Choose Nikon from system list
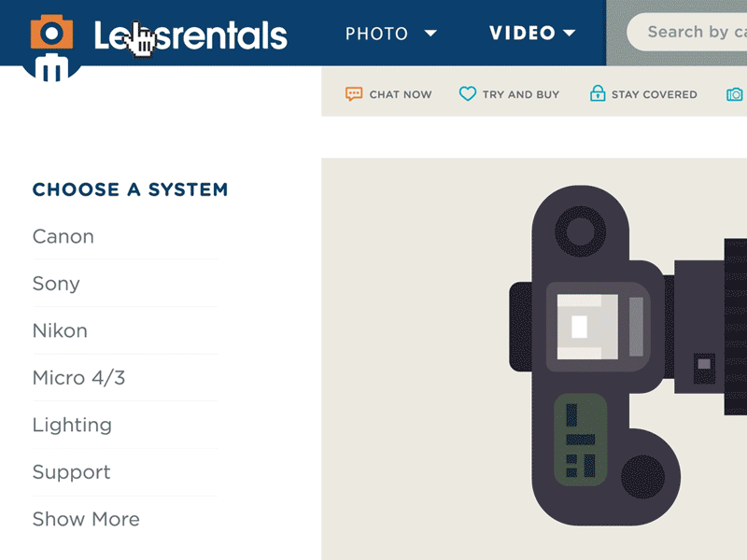Screen dimensions: 747x560 tap(60, 330)
